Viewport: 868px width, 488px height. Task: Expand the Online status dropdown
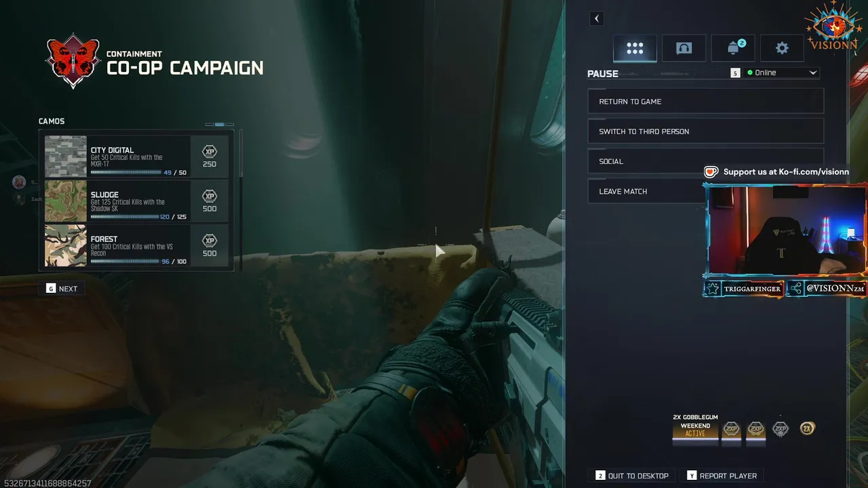782,73
